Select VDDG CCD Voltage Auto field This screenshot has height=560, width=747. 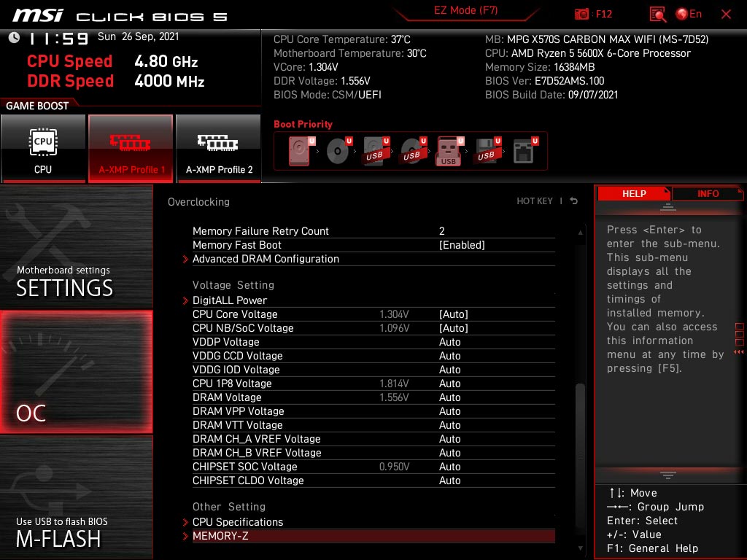click(x=449, y=356)
